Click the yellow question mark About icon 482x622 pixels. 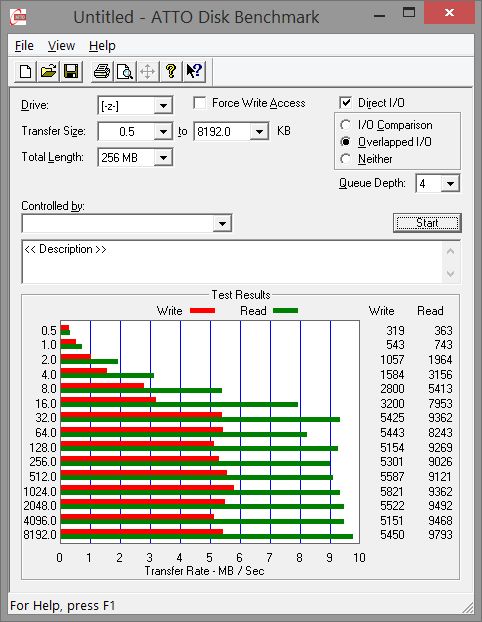pos(171,72)
